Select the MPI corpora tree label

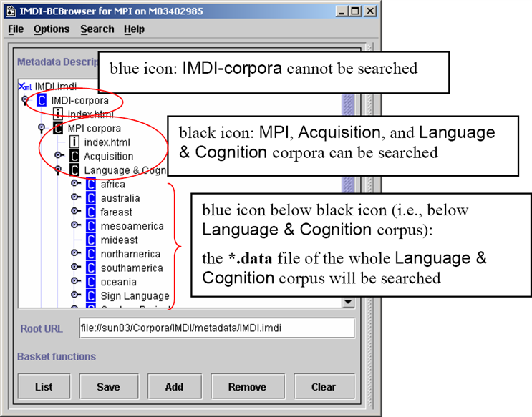[95, 129]
